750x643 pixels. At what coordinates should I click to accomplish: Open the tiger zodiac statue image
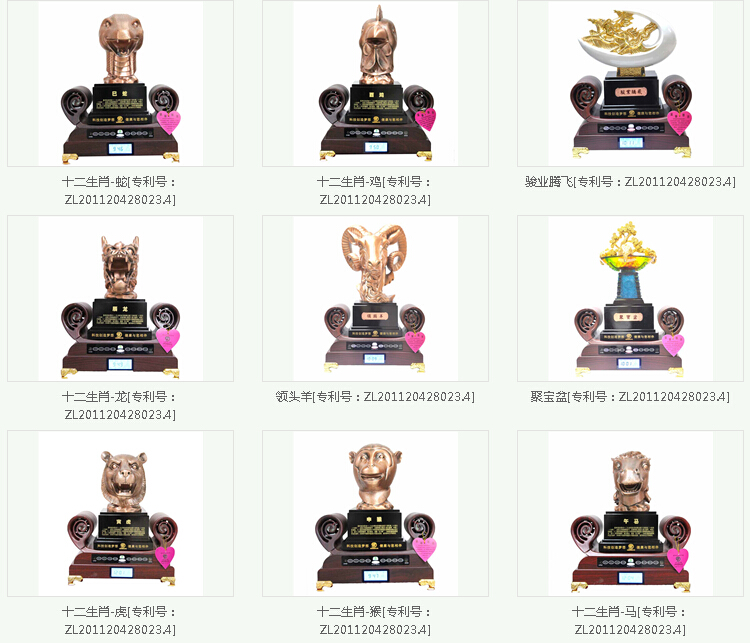[x=121, y=513]
